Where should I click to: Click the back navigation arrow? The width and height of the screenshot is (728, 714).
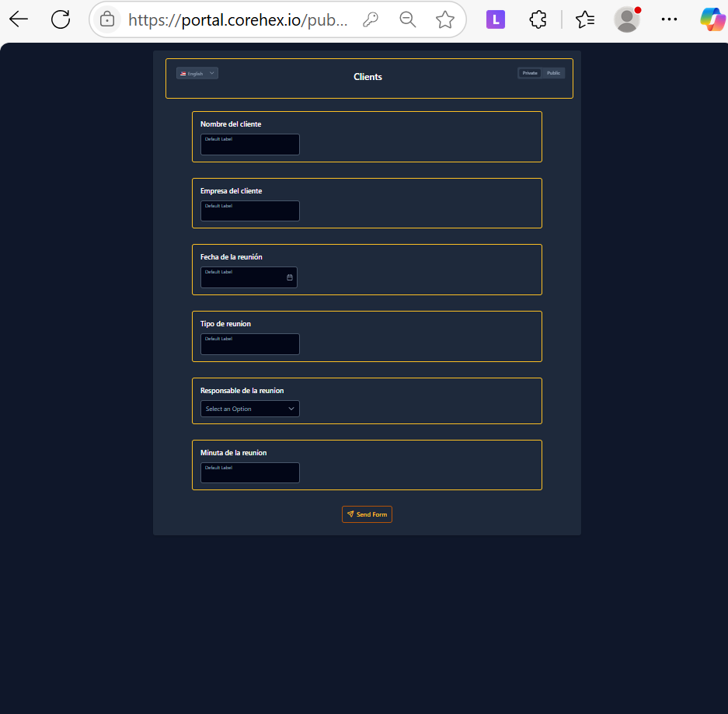point(18,19)
